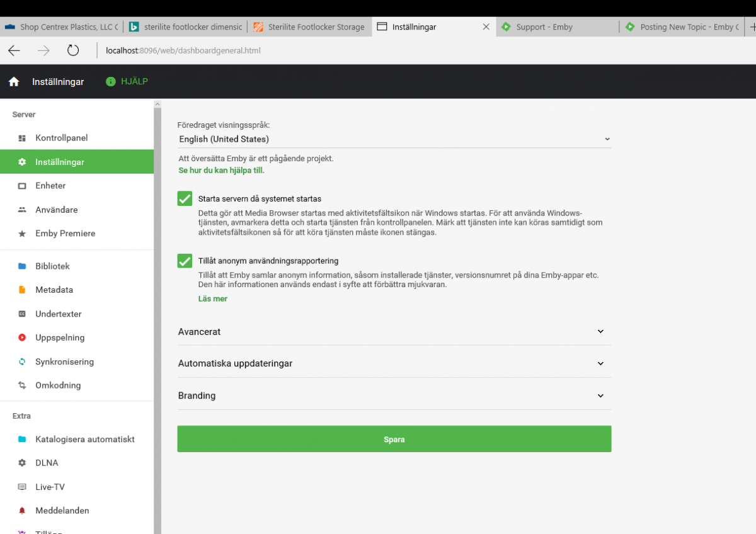The height and width of the screenshot is (534, 756).
Task: Go back with browser back arrow
Action: (14, 50)
